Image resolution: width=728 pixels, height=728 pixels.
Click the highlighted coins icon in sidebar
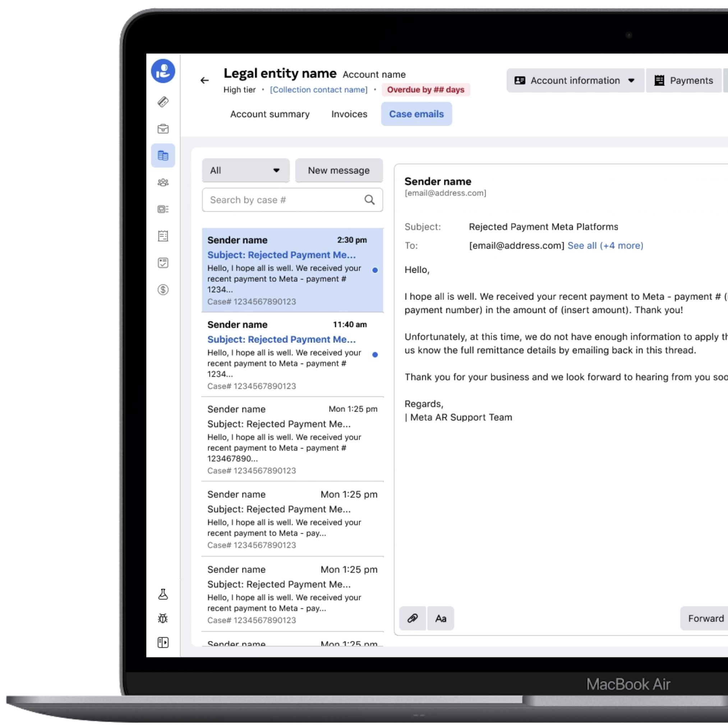(x=163, y=155)
